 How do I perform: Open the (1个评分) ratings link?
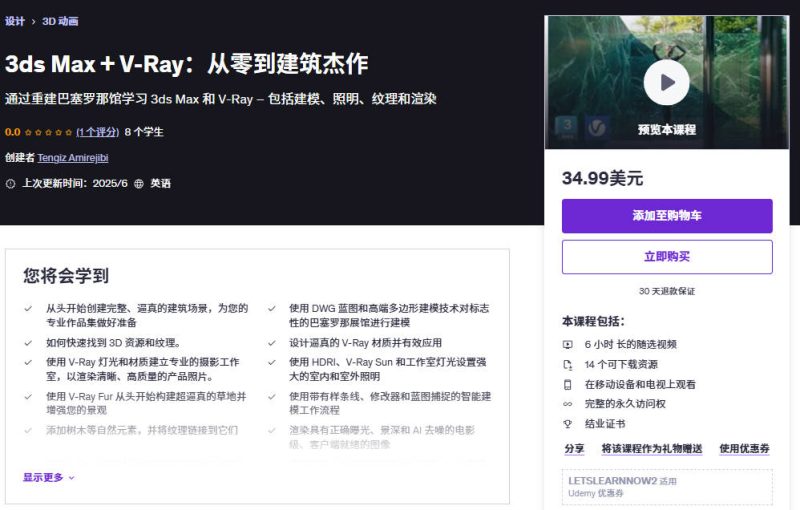(x=97, y=132)
